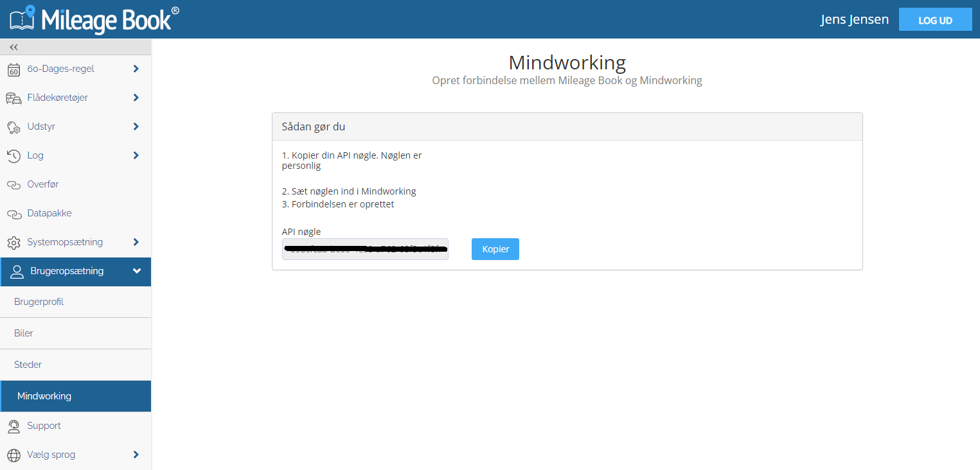Select the Brugeropsætning menu item
The height and width of the screenshot is (470, 980).
click(76, 272)
